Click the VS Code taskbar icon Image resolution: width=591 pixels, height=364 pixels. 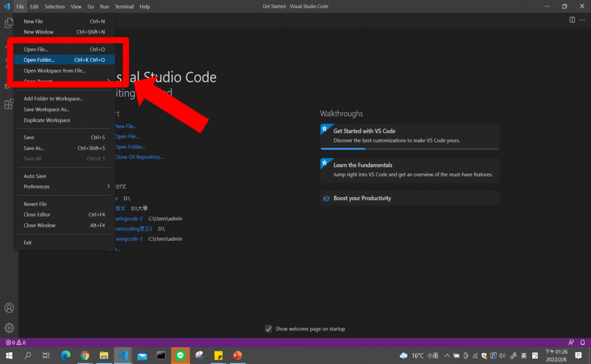click(123, 355)
